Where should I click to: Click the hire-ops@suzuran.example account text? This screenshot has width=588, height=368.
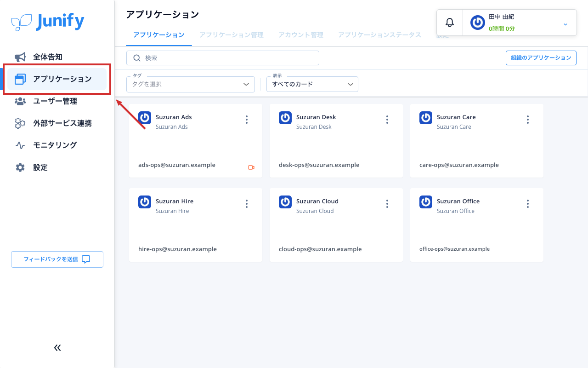177,249
